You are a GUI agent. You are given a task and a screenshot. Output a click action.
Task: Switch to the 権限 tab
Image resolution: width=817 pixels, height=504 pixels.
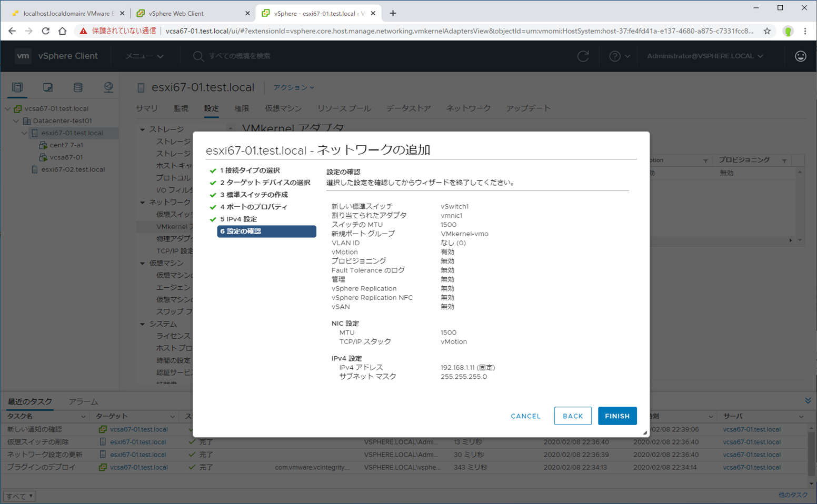click(x=242, y=108)
